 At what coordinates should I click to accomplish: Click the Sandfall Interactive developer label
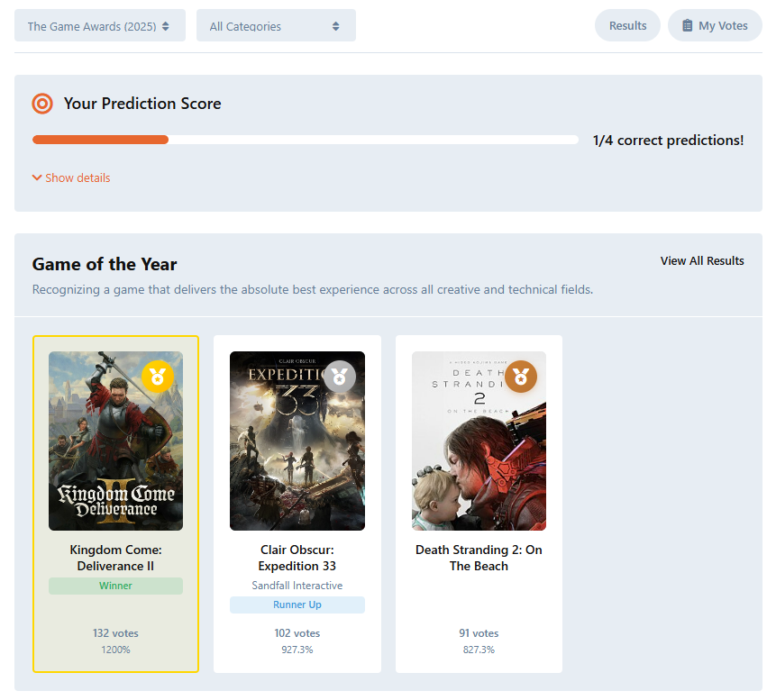(x=297, y=586)
